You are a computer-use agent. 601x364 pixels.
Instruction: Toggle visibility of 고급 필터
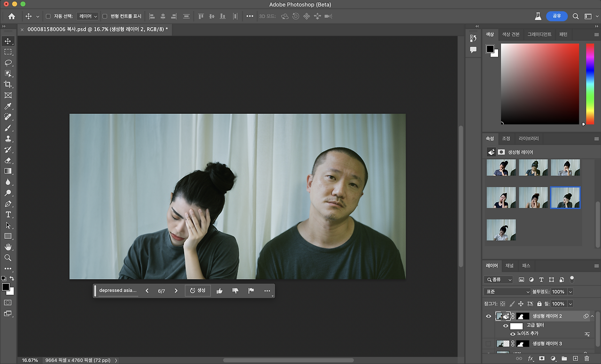tap(506, 326)
